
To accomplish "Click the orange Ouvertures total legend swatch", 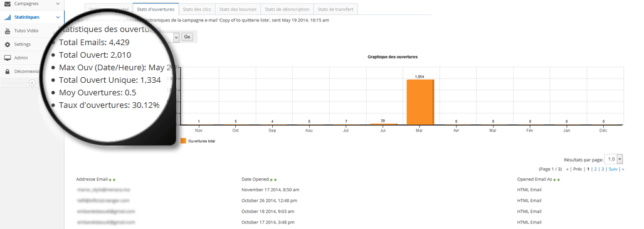I will [x=183, y=141].
